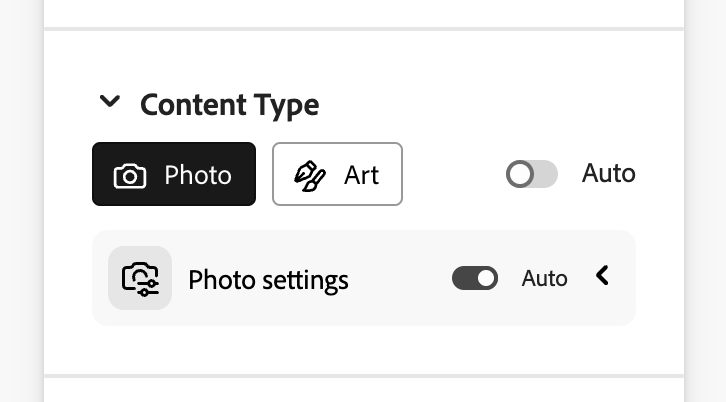
Task: Click the word Photo in the dark button
Action: [198, 175]
